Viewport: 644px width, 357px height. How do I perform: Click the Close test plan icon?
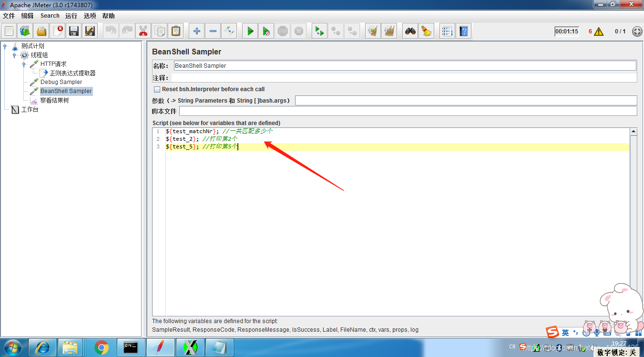pyautogui.click(x=58, y=31)
